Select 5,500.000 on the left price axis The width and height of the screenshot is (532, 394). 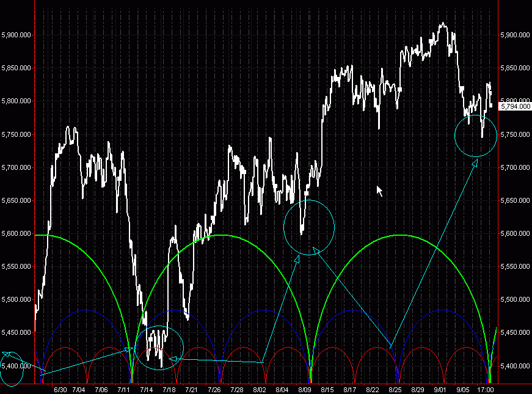[x=16, y=299]
